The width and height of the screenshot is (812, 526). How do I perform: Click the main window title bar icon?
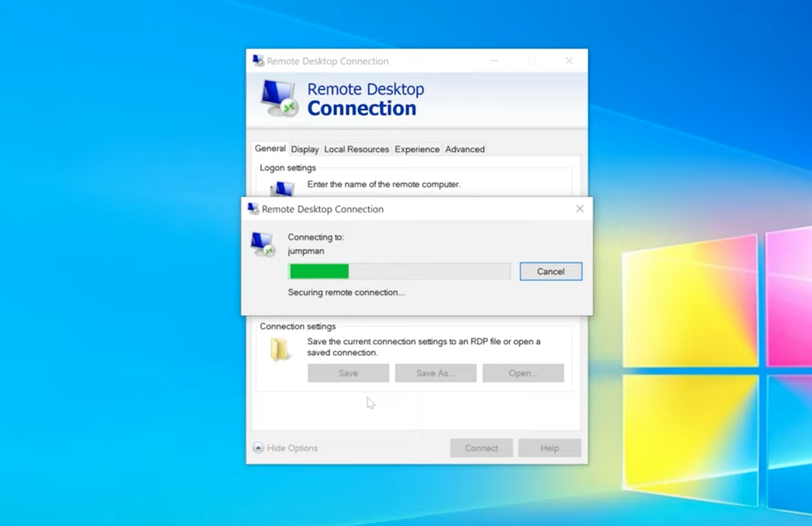coord(259,61)
